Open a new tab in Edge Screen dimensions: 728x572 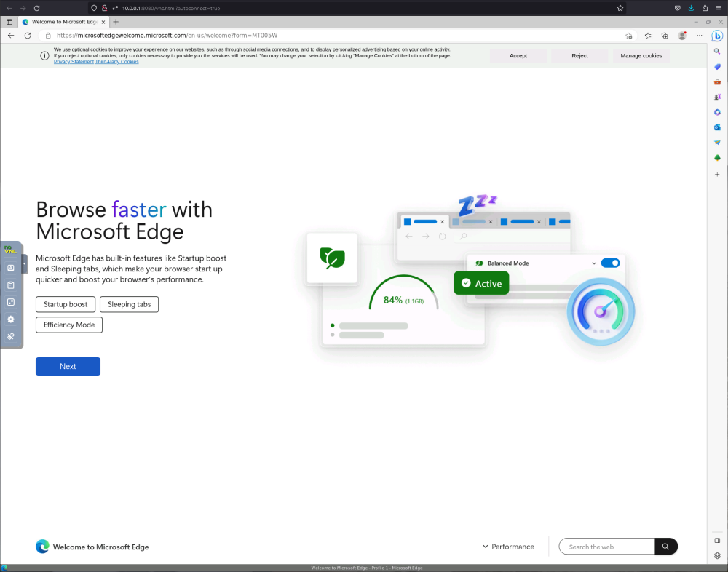click(116, 22)
